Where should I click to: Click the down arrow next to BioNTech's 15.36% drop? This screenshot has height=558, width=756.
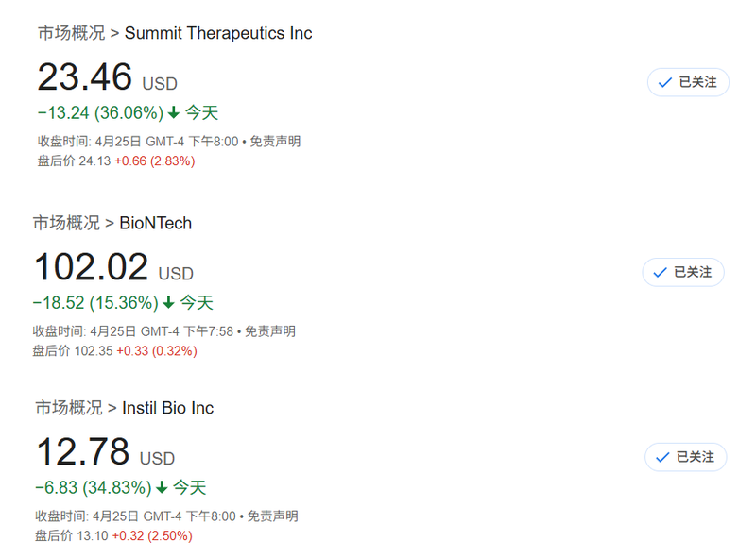(169, 303)
